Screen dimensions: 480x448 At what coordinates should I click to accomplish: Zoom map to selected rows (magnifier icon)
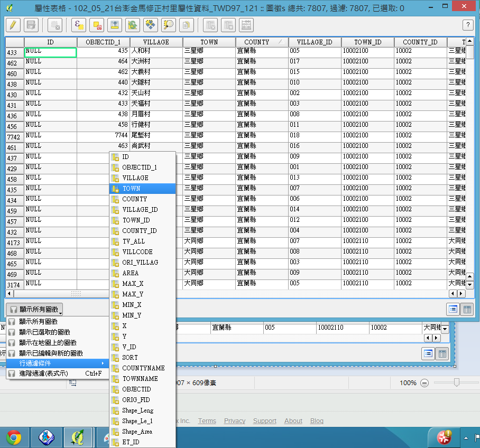[x=169, y=25]
